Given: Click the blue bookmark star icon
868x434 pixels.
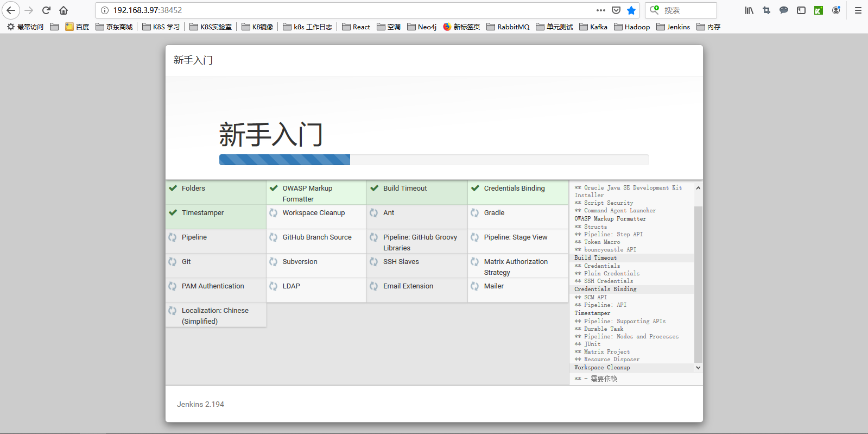Looking at the screenshot, I should [x=631, y=10].
